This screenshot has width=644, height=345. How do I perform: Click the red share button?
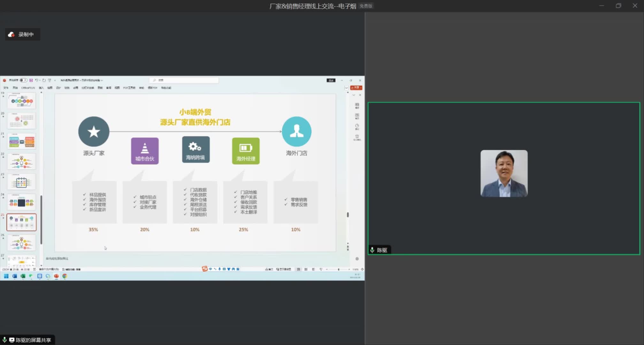coord(356,88)
